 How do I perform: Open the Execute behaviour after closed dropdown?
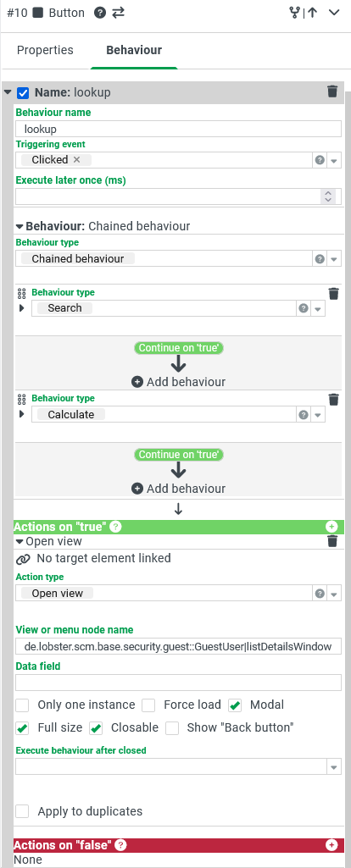[x=334, y=766]
